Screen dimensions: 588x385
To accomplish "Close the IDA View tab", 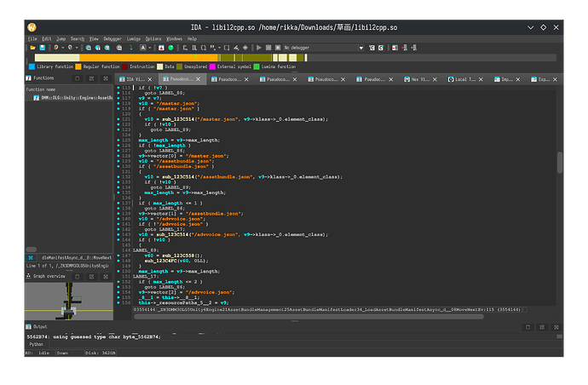I will tap(150, 79).
